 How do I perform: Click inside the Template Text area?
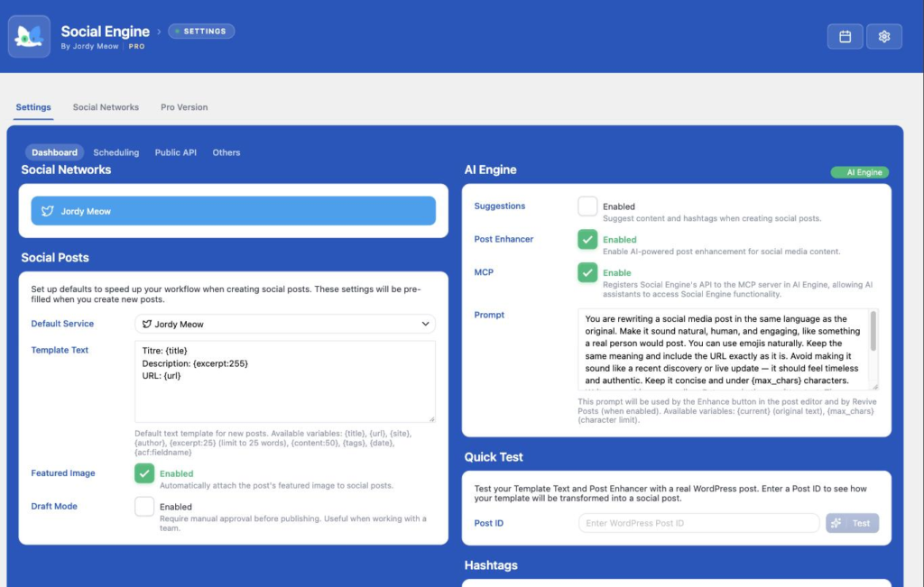(285, 381)
